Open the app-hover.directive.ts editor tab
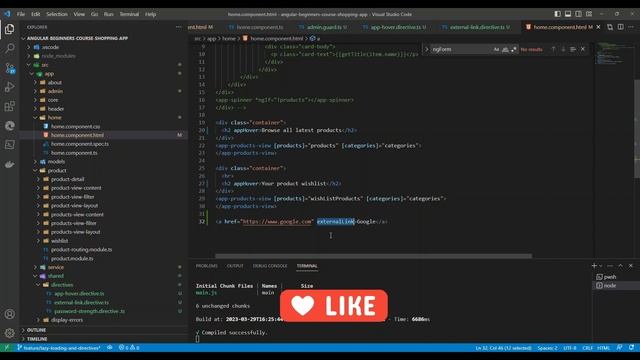640x360 pixels. (x=394, y=27)
